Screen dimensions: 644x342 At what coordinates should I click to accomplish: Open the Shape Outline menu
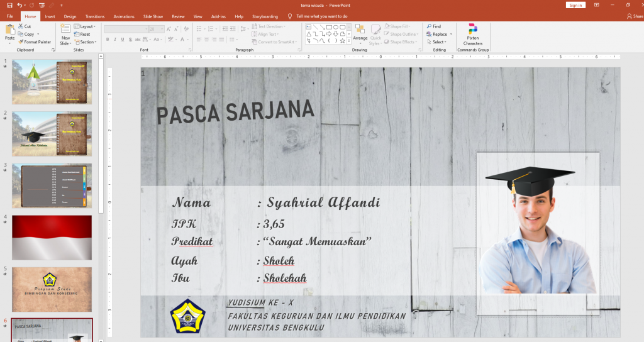pyautogui.click(x=402, y=34)
